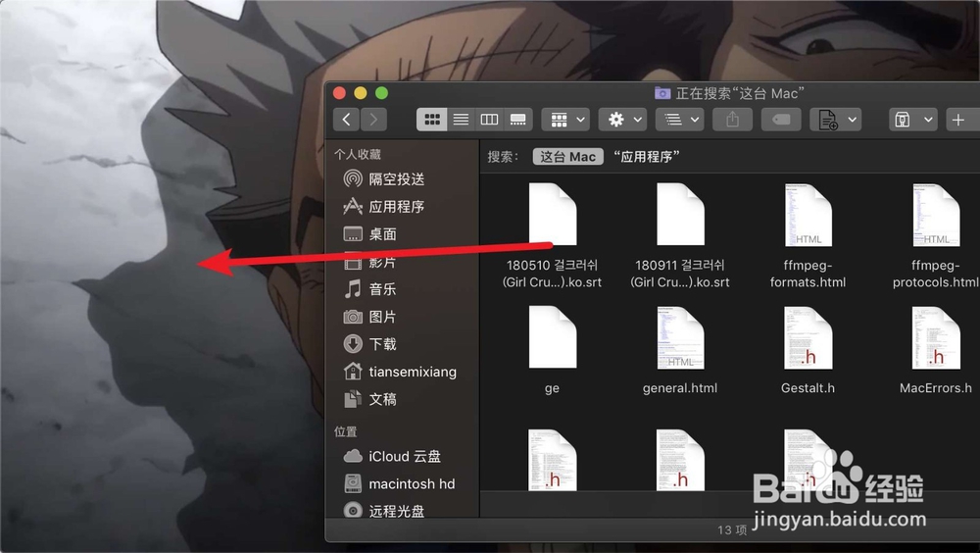Screen dimensions: 980x553
Task: Click the 位置 sidebar header
Action: click(x=346, y=431)
